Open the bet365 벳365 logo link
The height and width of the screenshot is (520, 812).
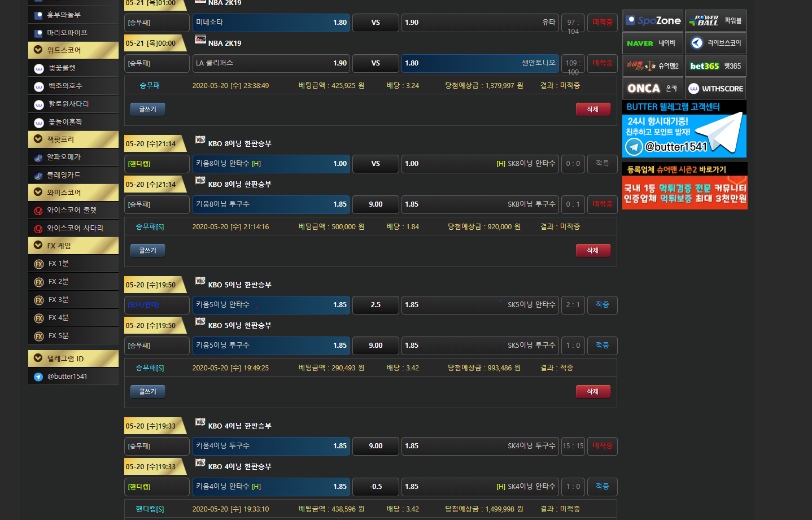point(715,66)
